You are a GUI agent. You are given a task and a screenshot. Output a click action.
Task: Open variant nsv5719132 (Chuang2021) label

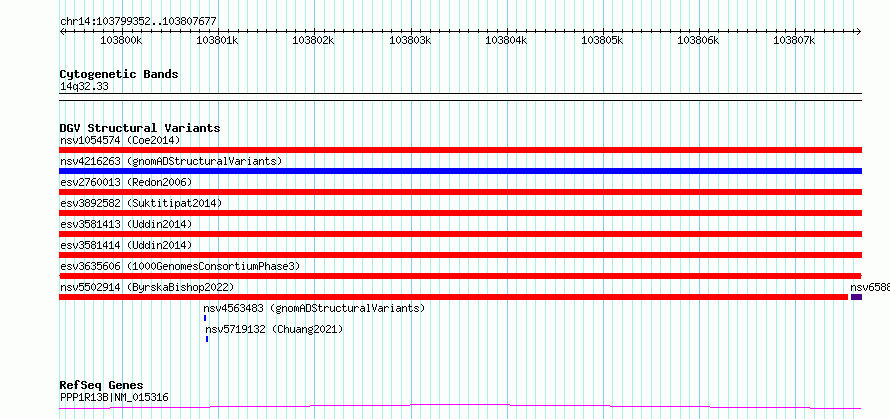coord(274,329)
